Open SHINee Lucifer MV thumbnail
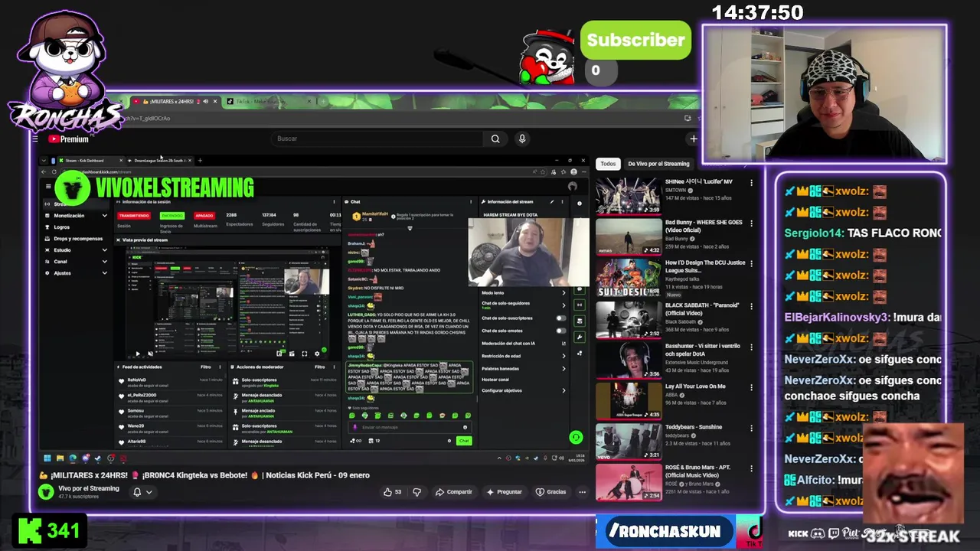The image size is (980, 551). tap(629, 196)
